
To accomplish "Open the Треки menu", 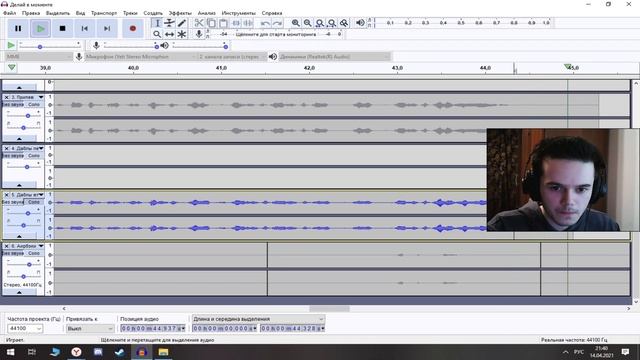I will 130,13.
